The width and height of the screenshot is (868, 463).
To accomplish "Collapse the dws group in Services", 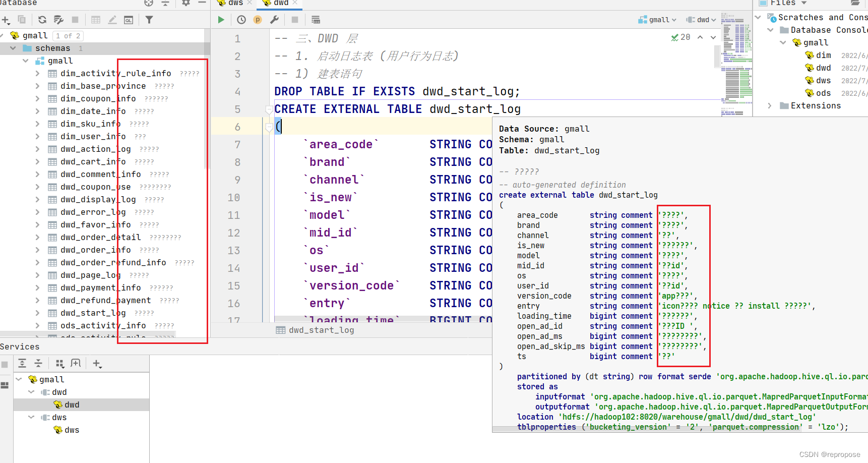I will [31, 417].
